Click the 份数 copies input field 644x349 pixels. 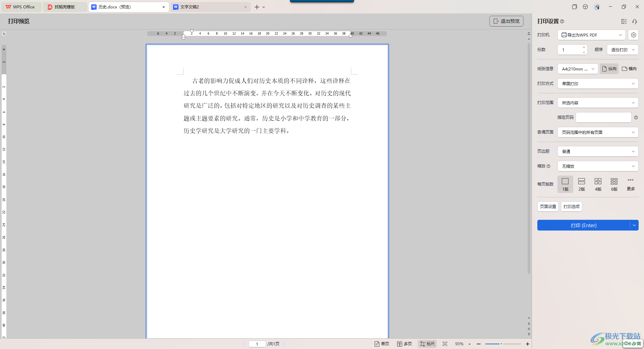click(x=570, y=50)
